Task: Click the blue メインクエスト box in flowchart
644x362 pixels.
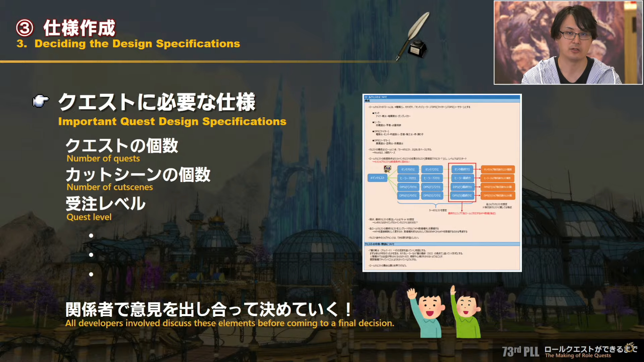Action: pyautogui.click(x=377, y=178)
